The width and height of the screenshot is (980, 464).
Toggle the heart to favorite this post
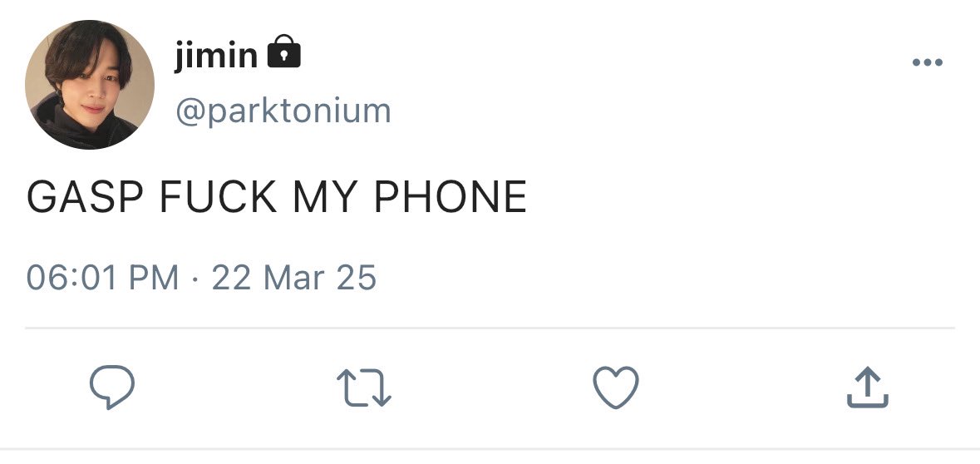tap(616, 387)
